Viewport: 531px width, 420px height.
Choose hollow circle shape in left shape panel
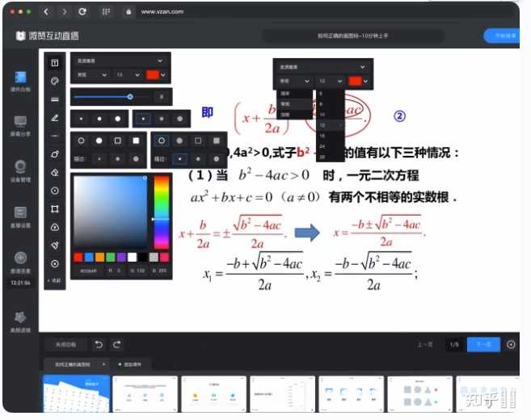coord(81,141)
